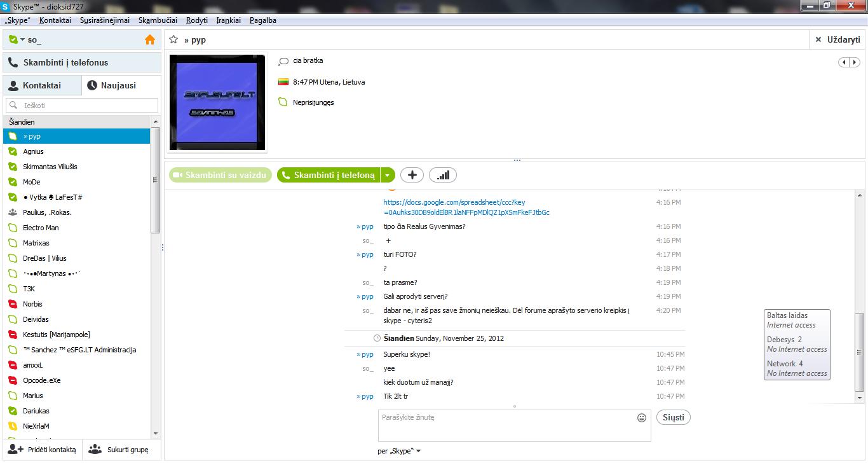The width and height of the screenshot is (868, 463).
Task: Click chat scrollbar down arrow
Action: [860, 397]
